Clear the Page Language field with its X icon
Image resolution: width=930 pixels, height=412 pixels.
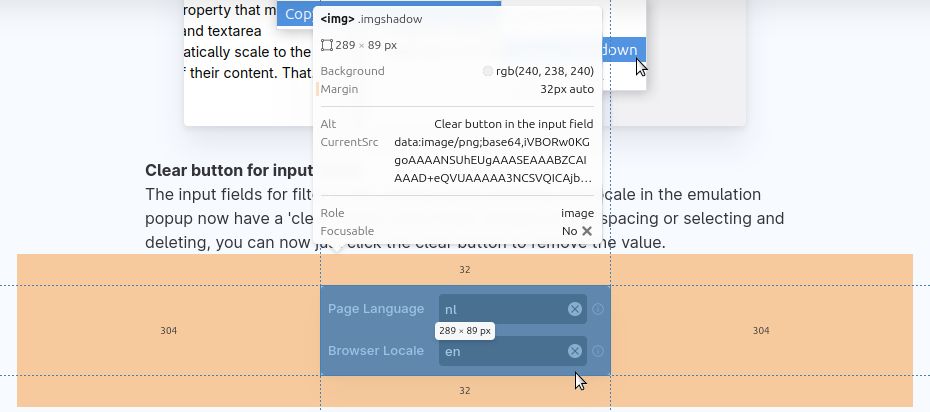[x=575, y=309]
